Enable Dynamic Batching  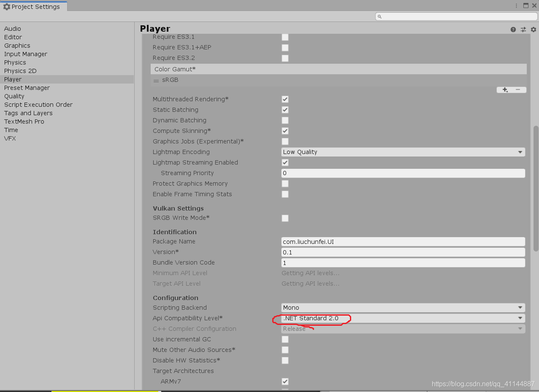[285, 120]
